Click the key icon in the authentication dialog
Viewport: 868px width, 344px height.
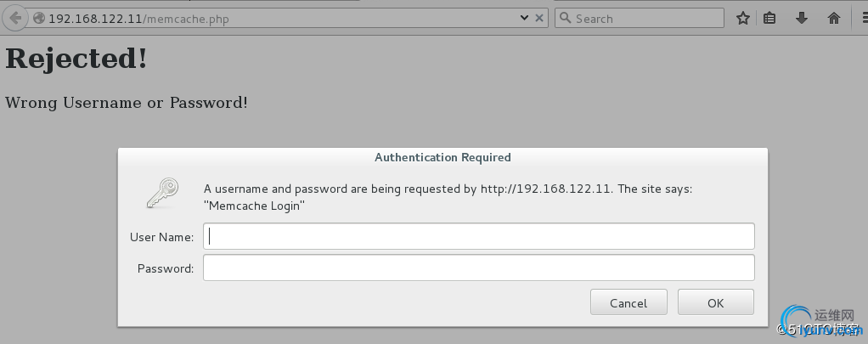[162, 193]
